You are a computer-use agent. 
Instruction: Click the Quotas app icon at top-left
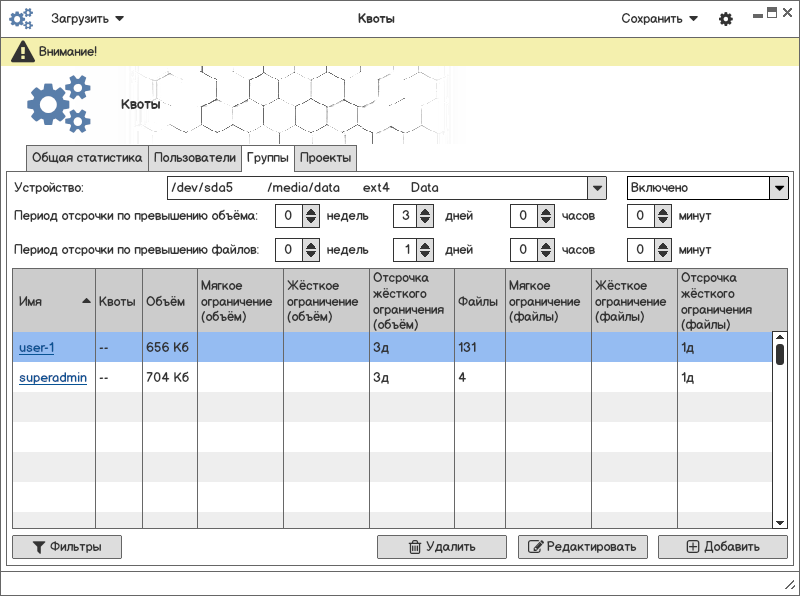[21, 19]
